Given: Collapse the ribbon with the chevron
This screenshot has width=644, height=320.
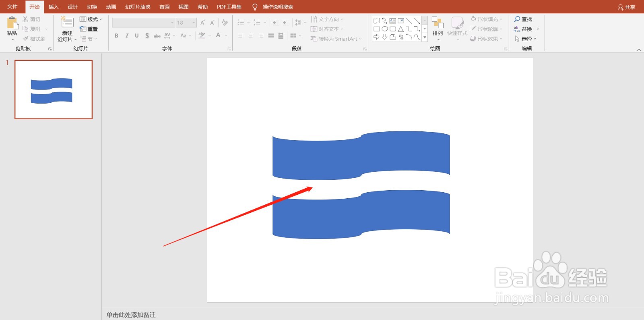Looking at the screenshot, I should (x=639, y=50).
